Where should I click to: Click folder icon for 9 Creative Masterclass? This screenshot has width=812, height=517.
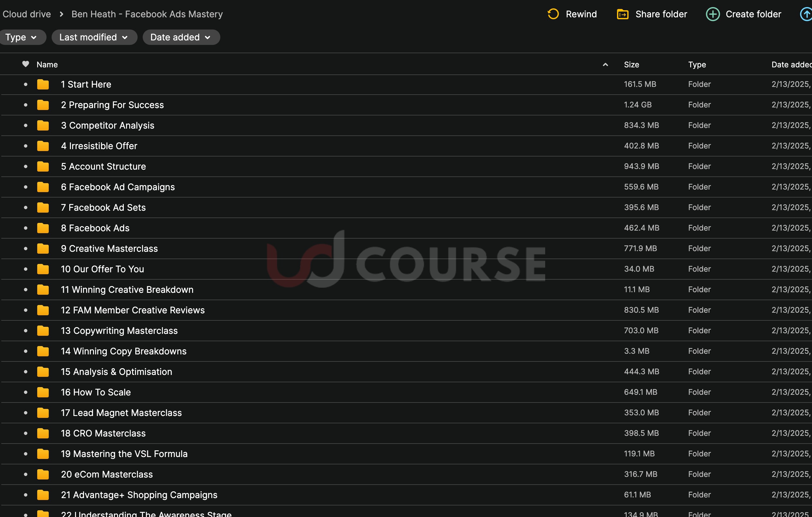pos(43,249)
